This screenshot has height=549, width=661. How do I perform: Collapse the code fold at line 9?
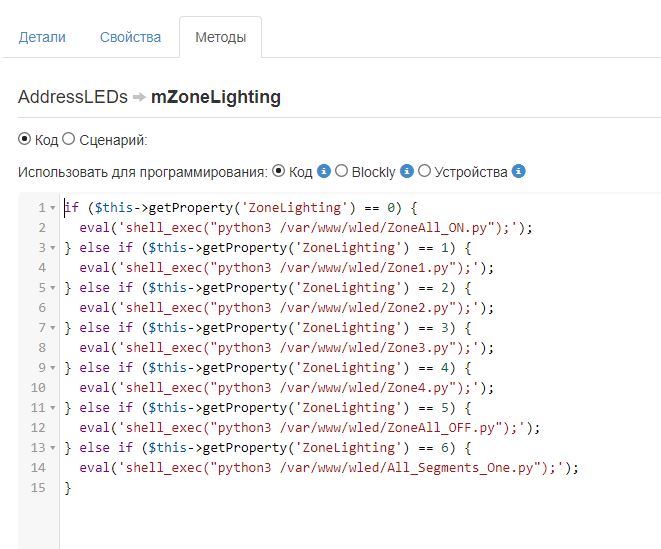52,368
